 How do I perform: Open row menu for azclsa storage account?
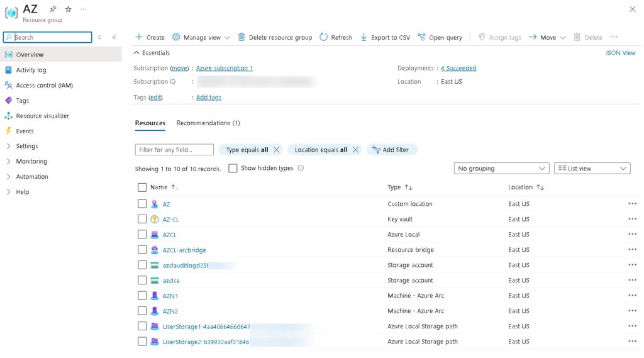click(x=632, y=281)
